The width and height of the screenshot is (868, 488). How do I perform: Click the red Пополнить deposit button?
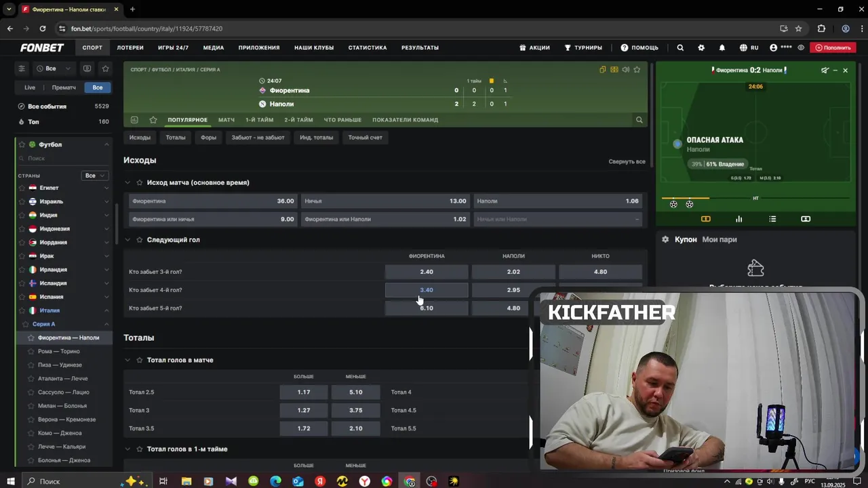[x=833, y=47]
